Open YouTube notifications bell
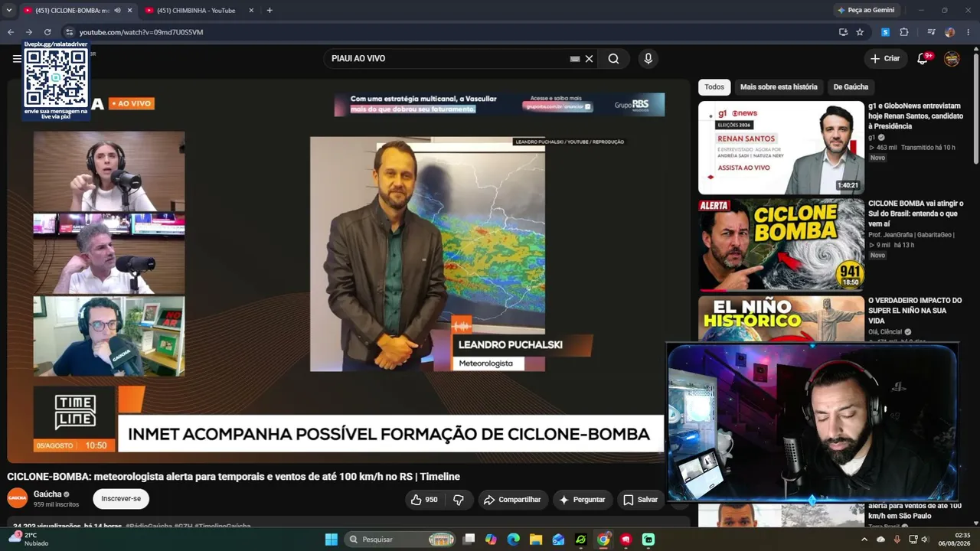The image size is (980, 551). coord(923,58)
